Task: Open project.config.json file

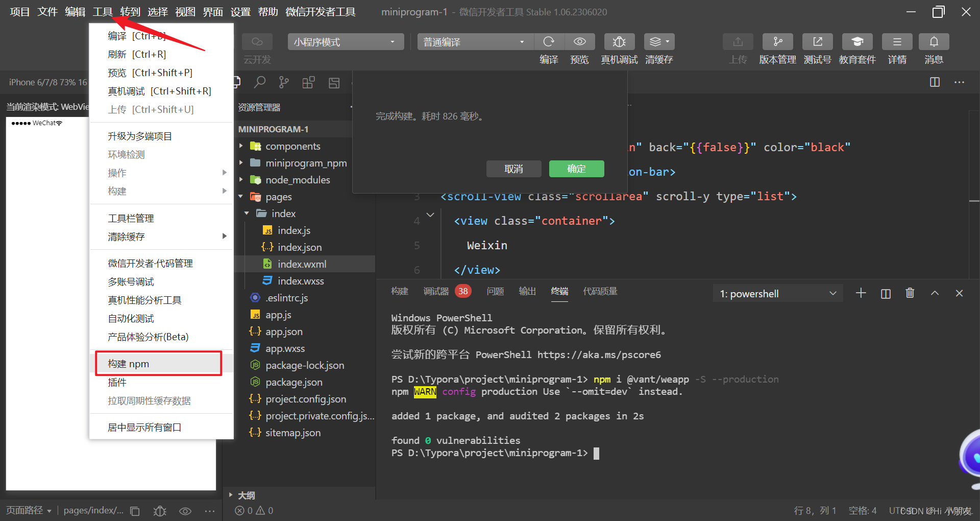Action: (305, 399)
